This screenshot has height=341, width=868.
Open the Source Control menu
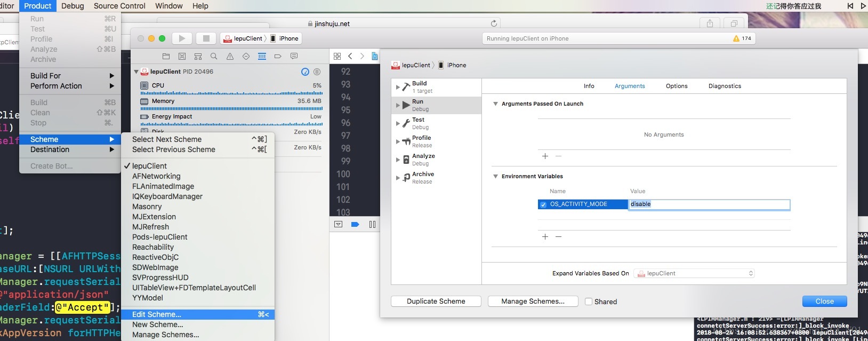[119, 6]
